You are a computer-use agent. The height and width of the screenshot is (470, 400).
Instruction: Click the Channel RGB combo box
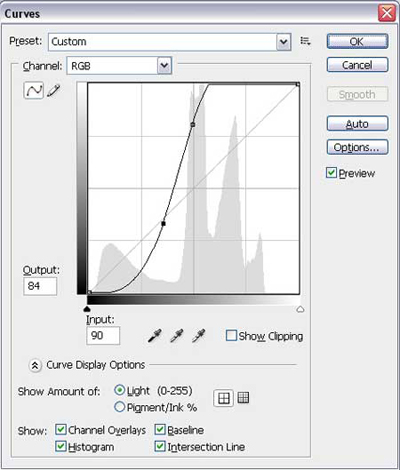tap(119, 66)
